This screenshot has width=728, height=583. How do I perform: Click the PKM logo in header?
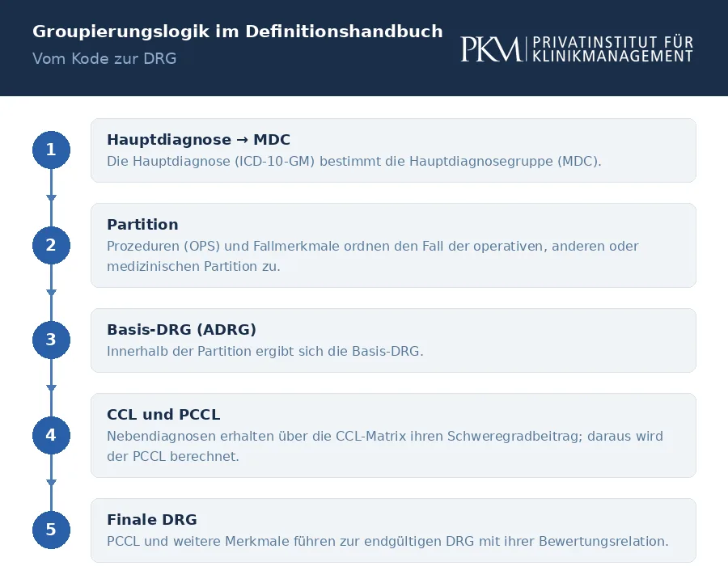coord(490,49)
